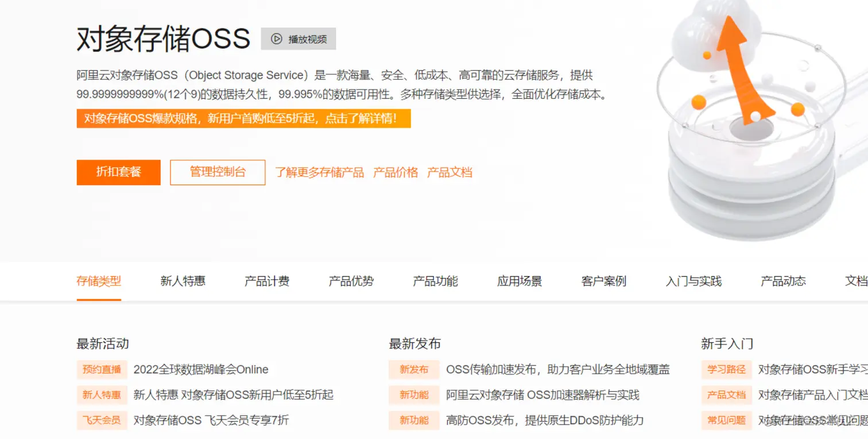Screen dimensions: 868x439
Task: Open the 客户案例 tab
Action: (603, 281)
